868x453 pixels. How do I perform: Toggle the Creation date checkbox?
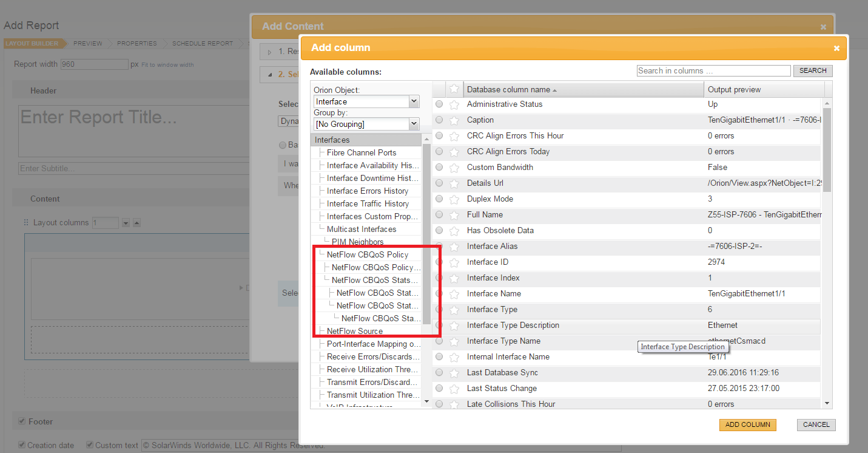tap(22, 445)
